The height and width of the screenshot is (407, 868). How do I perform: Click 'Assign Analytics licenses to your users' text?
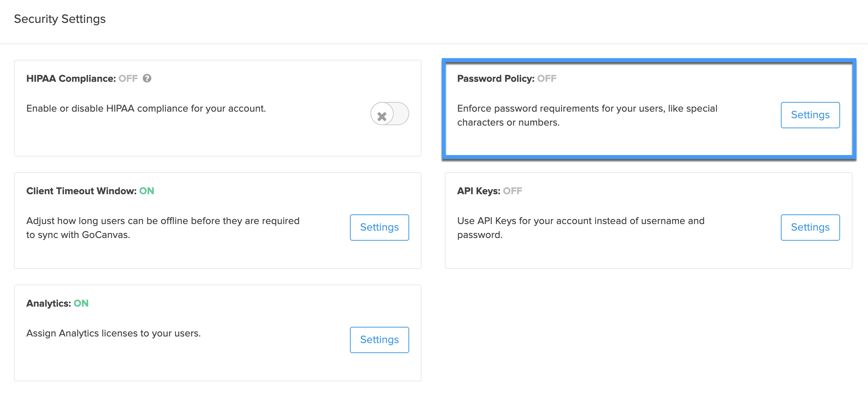click(x=114, y=333)
